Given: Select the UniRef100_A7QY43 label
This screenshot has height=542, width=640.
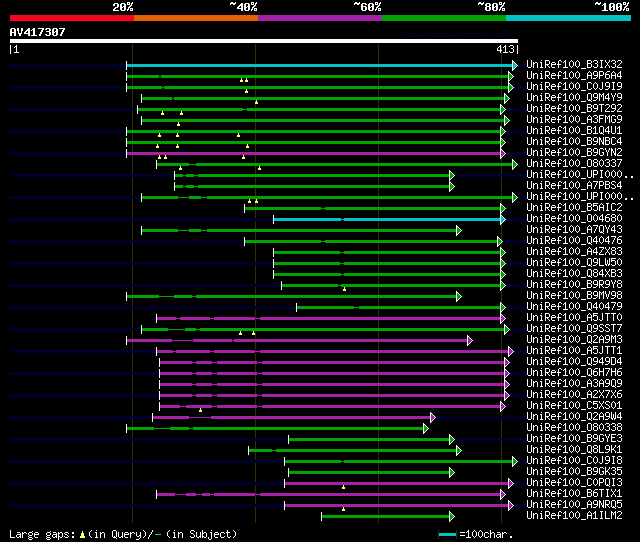Looking at the screenshot, I should pyautogui.click(x=574, y=230).
